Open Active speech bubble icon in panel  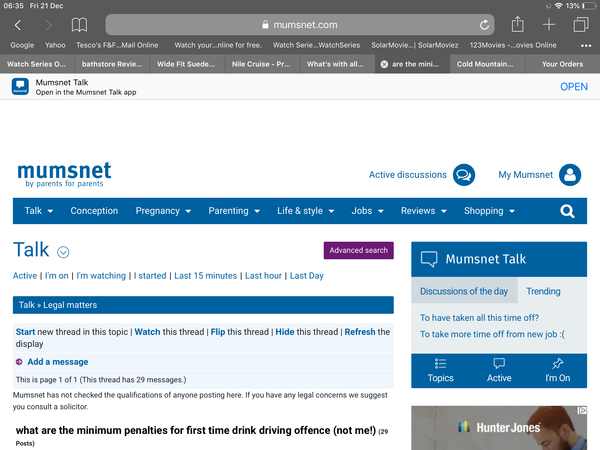click(x=499, y=364)
